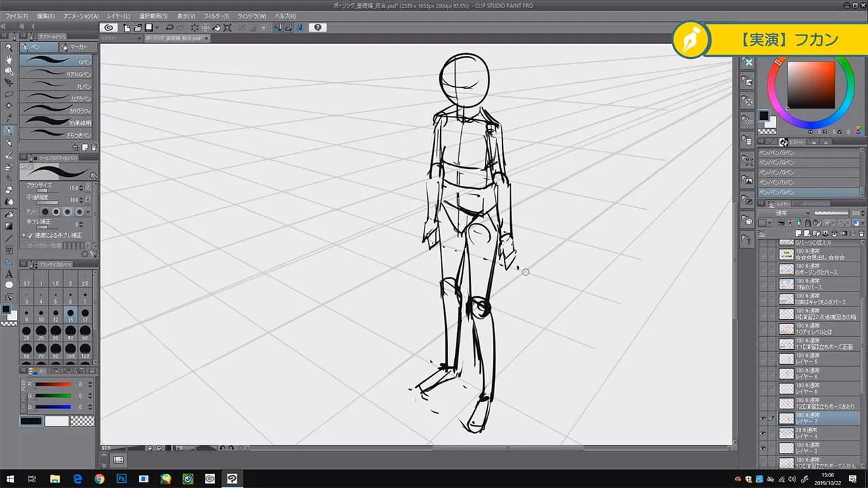The height and width of the screenshot is (488, 868).
Task: Open the フィルター(I) menu
Action: click(216, 16)
